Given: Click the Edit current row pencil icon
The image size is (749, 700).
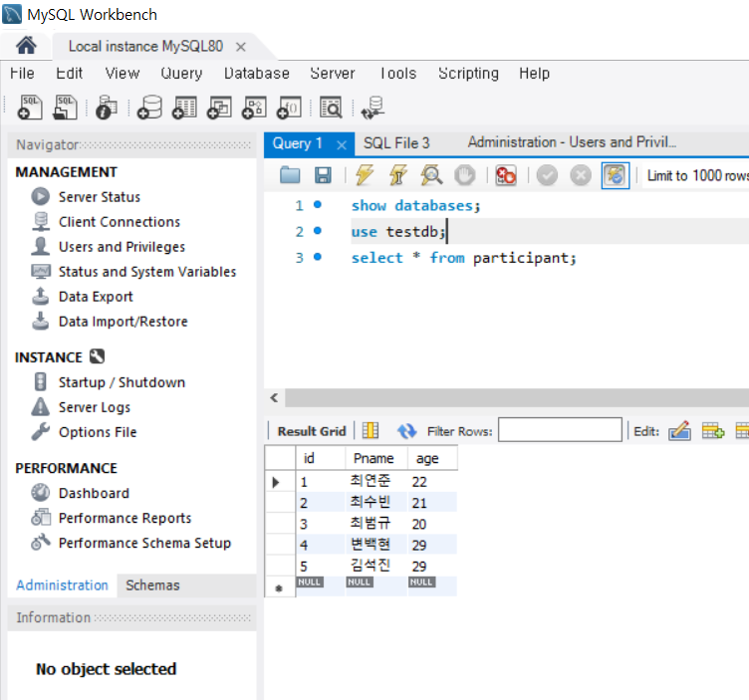Looking at the screenshot, I should (679, 431).
